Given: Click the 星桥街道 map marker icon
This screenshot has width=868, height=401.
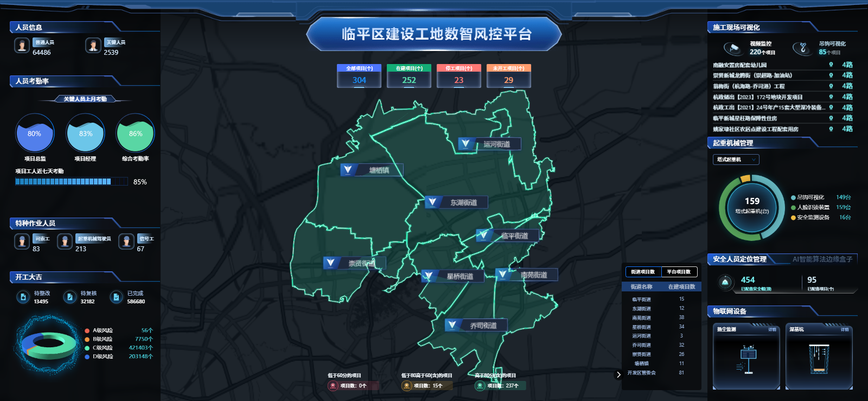Looking at the screenshot, I should click(428, 276).
